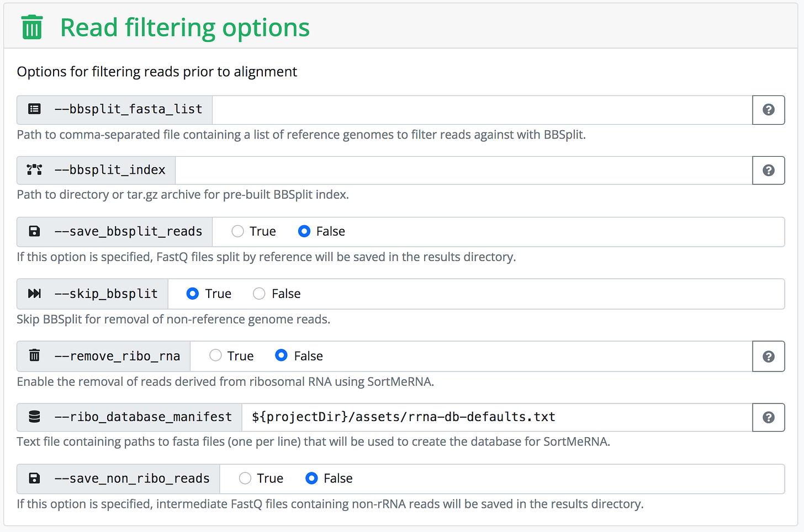Select True for --save_non_ribo_reads
This screenshot has height=532, width=804.
pyautogui.click(x=245, y=478)
